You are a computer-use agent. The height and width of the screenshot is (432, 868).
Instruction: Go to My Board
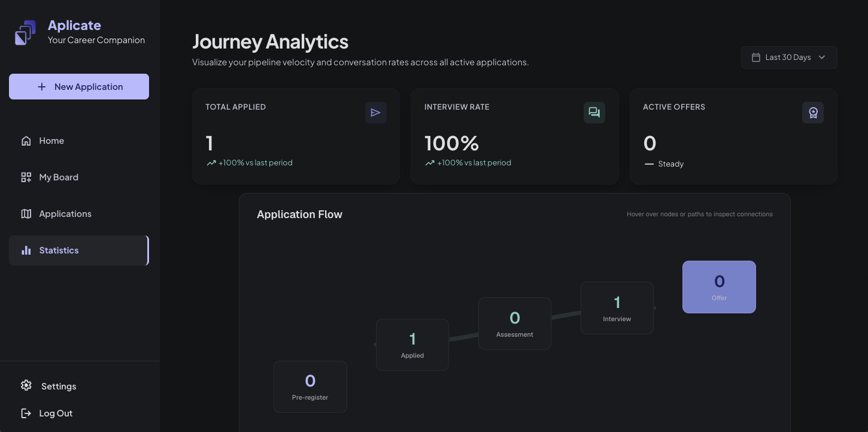pos(79,177)
